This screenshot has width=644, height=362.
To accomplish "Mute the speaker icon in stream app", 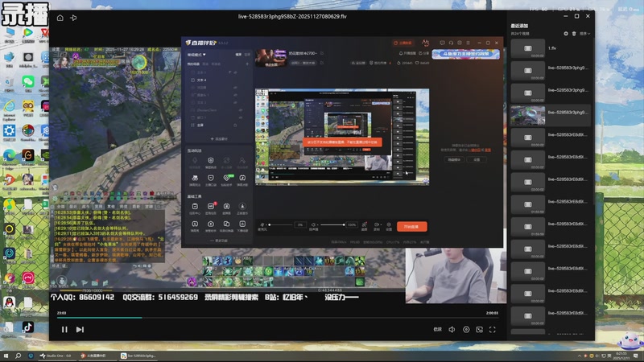I will tap(314, 225).
